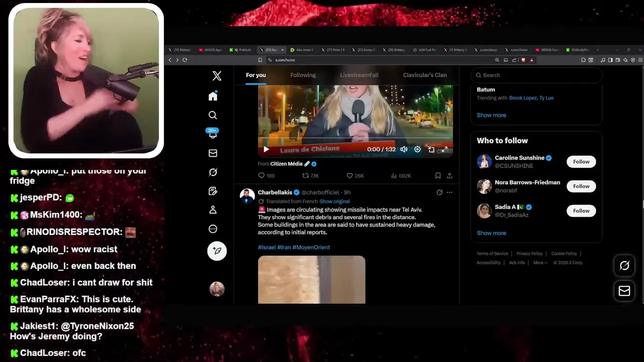
Task: Open Notifications bell with 20+ badge
Action: pos(213,134)
